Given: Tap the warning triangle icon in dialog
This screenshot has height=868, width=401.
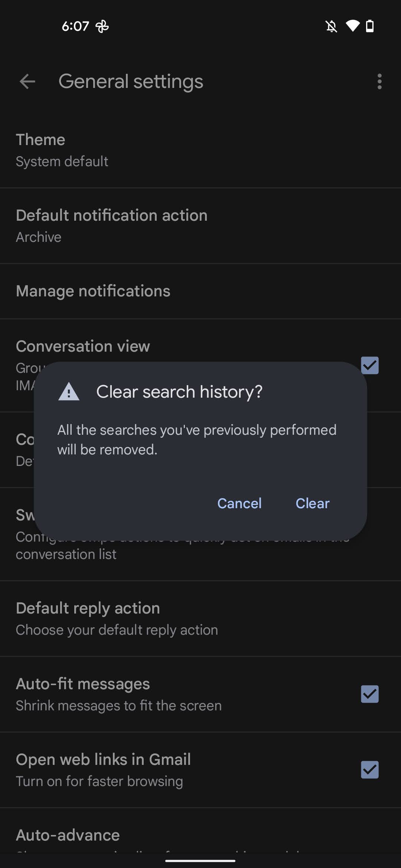Looking at the screenshot, I should (x=69, y=392).
